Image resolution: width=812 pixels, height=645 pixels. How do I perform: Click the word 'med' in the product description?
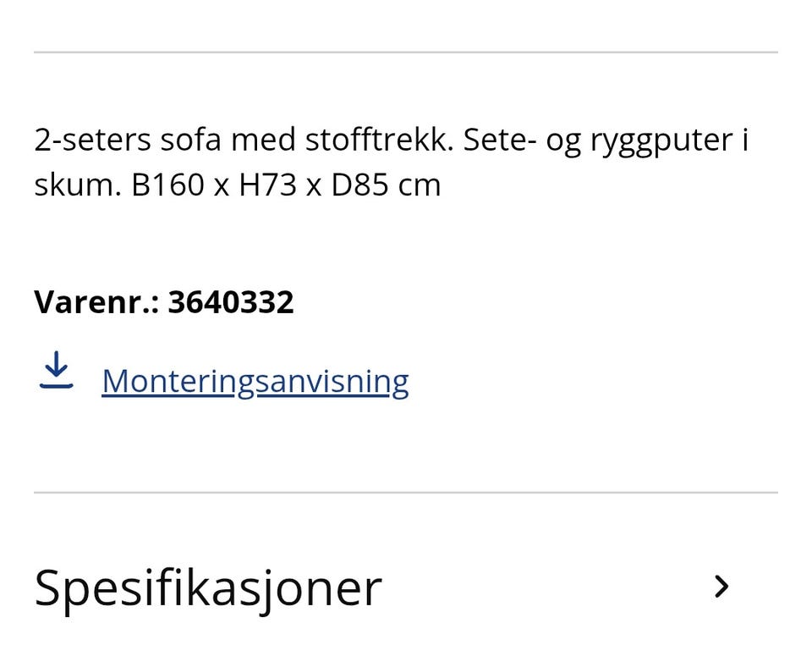tap(263, 140)
